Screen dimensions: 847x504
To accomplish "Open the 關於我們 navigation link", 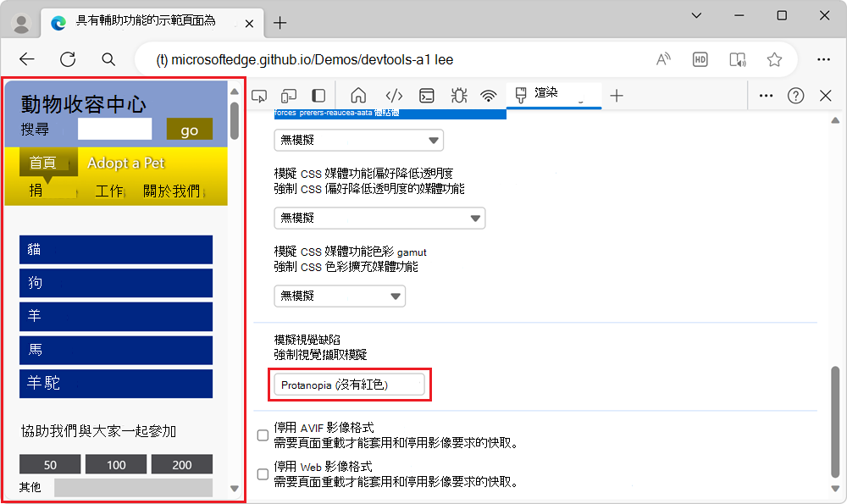I will pos(171,191).
